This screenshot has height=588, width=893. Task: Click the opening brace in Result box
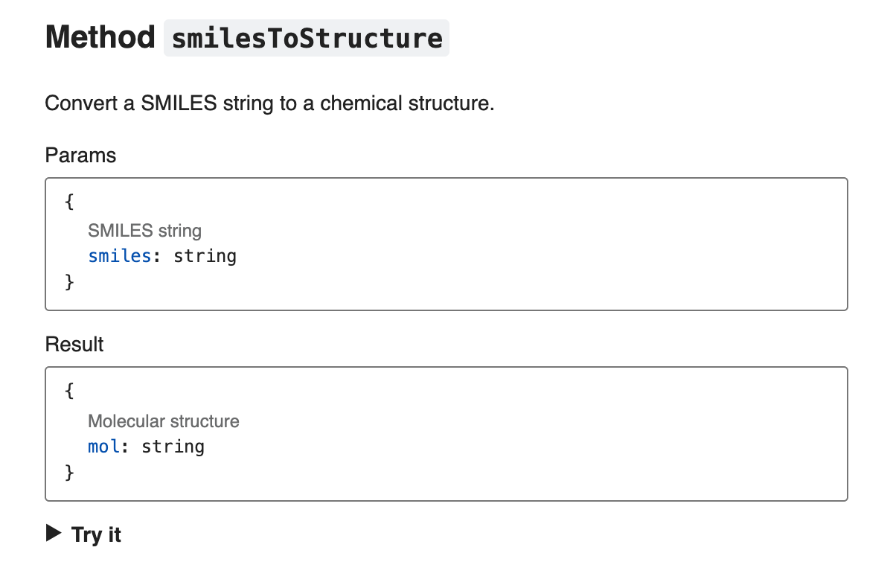point(70,391)
